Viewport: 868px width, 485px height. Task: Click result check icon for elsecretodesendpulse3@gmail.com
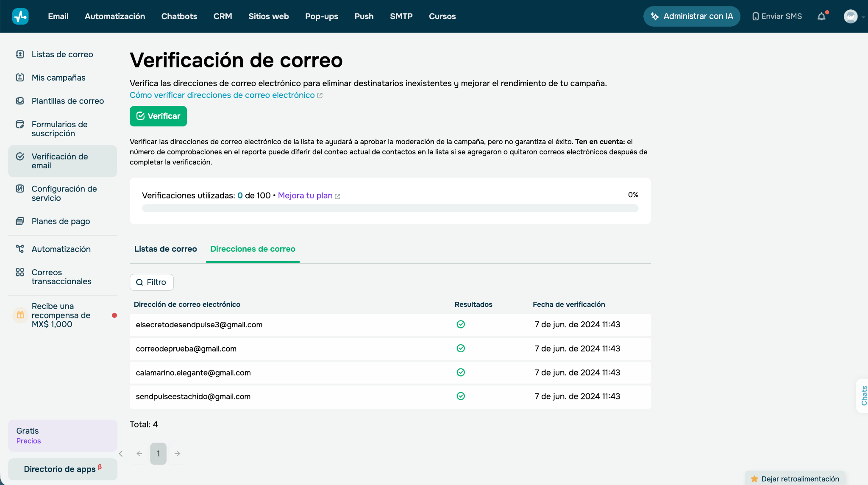tap(461, 324)
